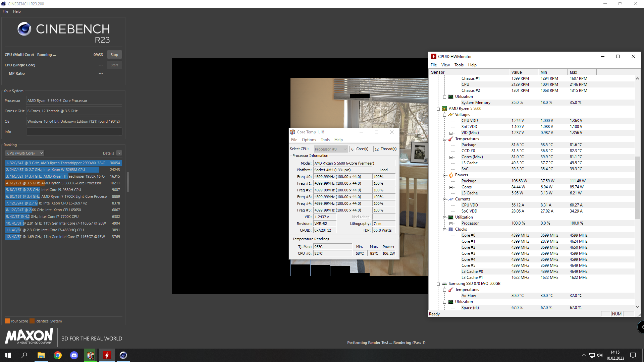644x362 pixels.
Task: Click the Voltages lightning icon
Action: 450,115
